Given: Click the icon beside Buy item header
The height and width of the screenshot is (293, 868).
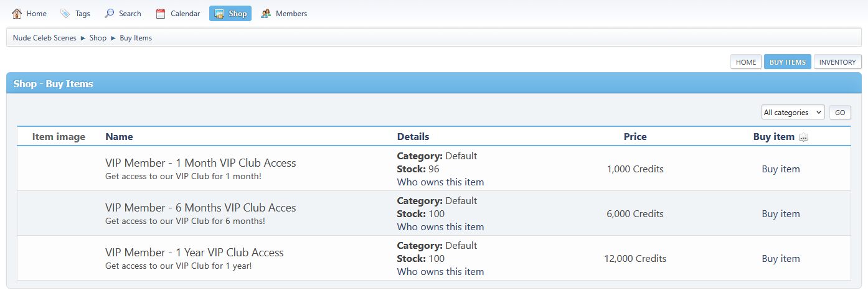Looking at the screenshot, I should click(803, 137).
